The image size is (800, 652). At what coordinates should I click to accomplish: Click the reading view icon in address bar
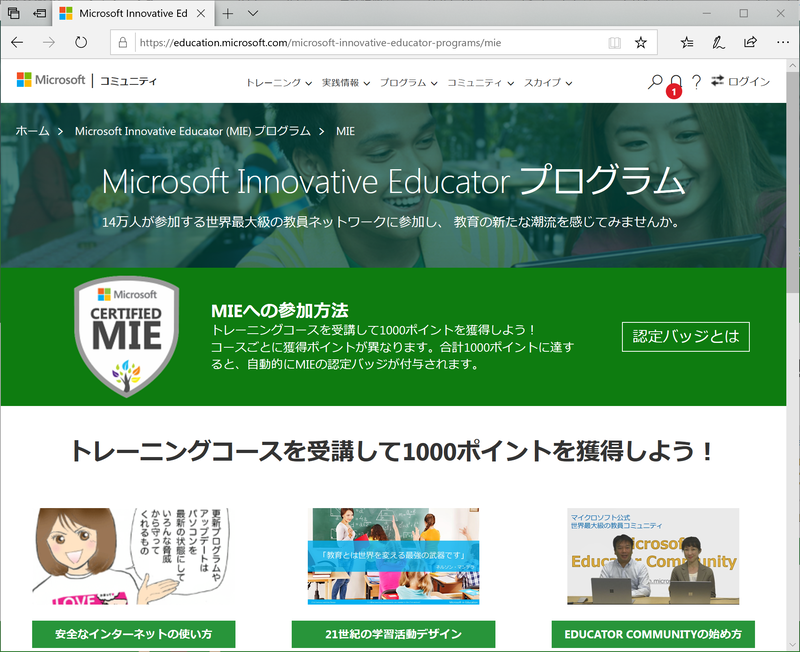click(x=615, y=42)
